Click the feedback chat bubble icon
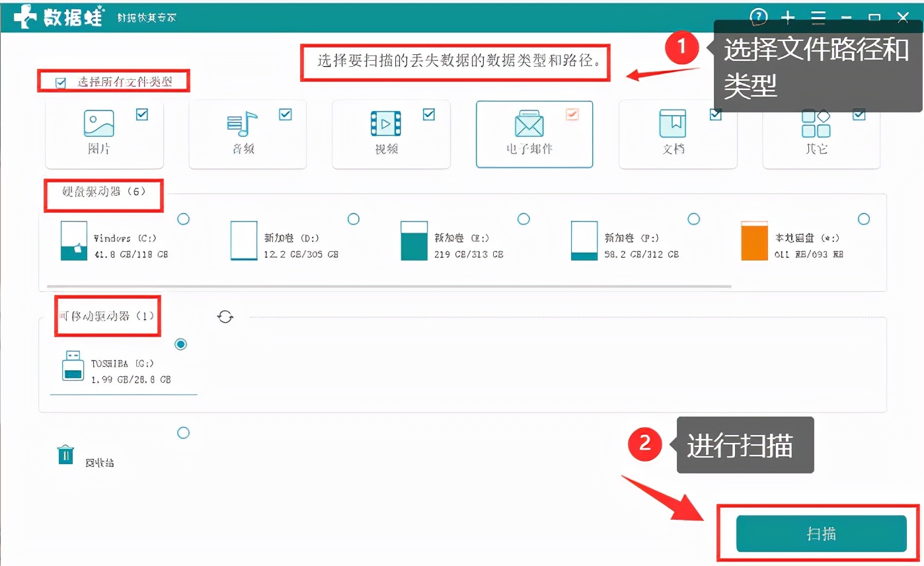This screenshot has width=924, height=566. coord(758,17)
